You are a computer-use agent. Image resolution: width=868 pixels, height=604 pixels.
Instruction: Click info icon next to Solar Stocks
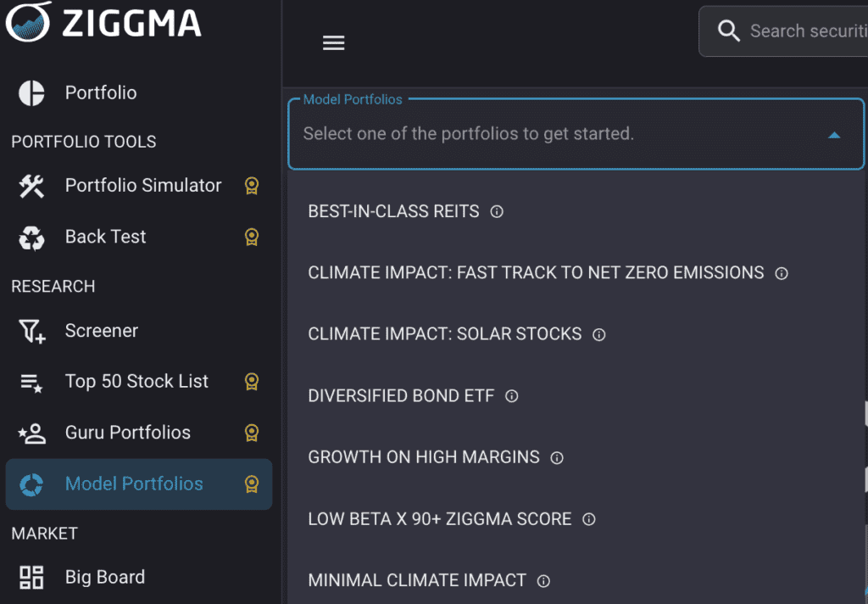[x=599, y=335]
